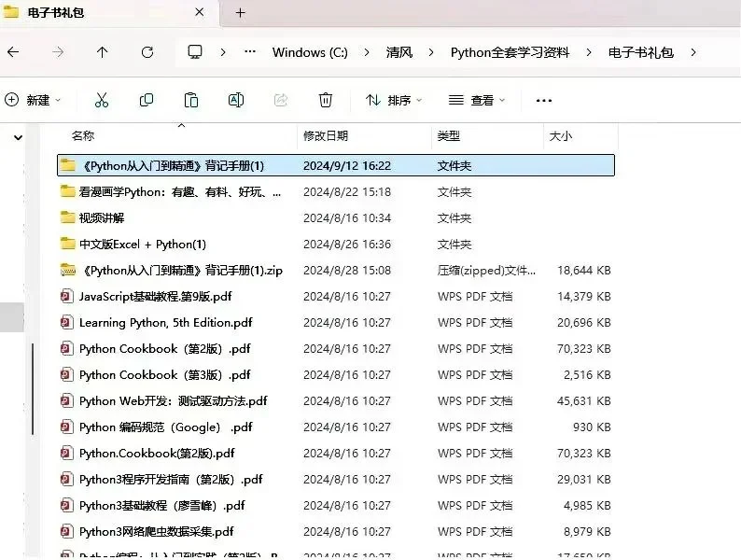Select Python3基础教程（廖雪峰）.pdf
741x560 pixels.
click(336, 506)
